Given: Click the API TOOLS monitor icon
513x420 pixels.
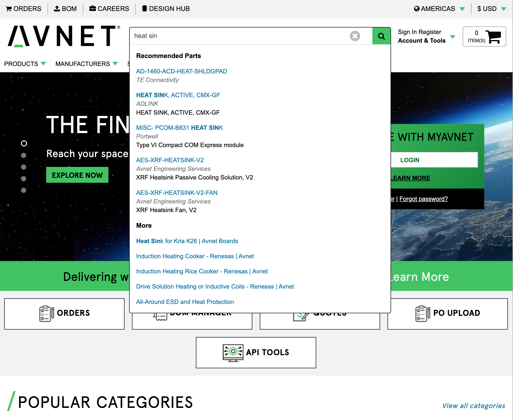Looking at the screenshot, I should tap(233, 352).
